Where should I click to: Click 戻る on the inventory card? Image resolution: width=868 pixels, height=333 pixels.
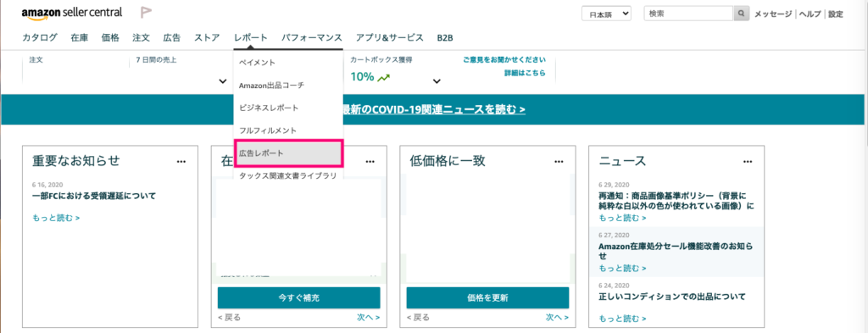(229, 318)
